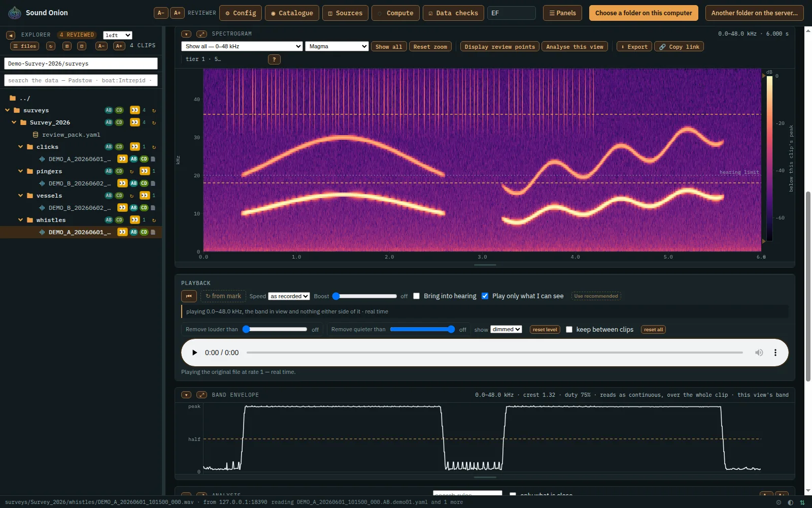
Task: Collapse the Explorer panel with the arrow icon
Action: 11,35
